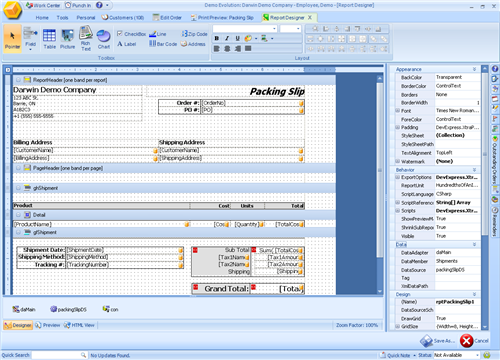This screenshot has height=360, width=500.
Task: Click in the Quick Search field
Action: pos(56,355)
